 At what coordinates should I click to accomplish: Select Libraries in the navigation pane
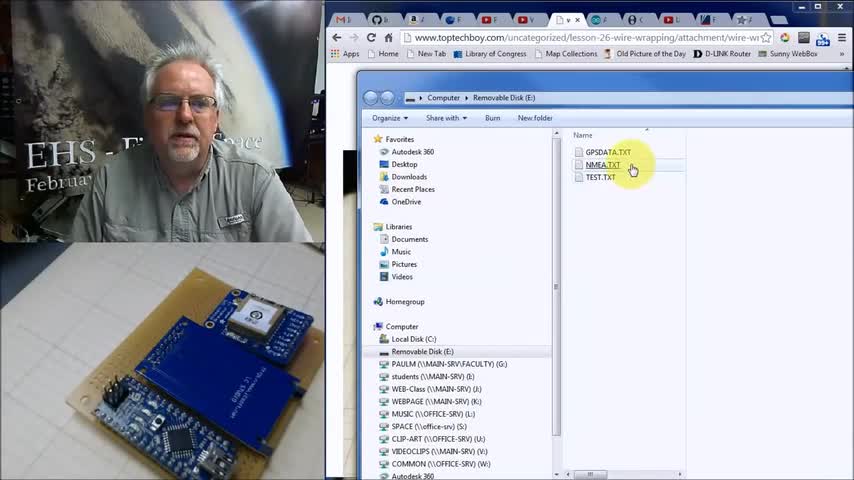point(399,227)
